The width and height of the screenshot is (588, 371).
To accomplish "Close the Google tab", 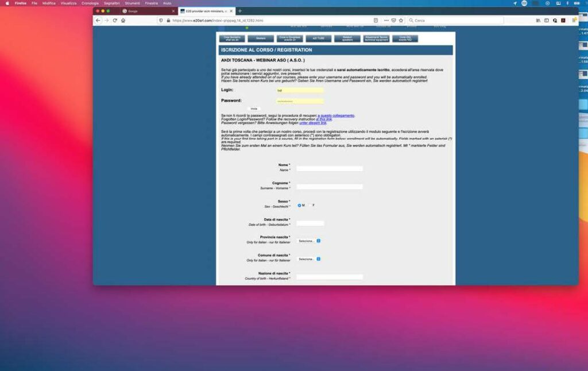I will pyautogui.click(x=173, y=11).
